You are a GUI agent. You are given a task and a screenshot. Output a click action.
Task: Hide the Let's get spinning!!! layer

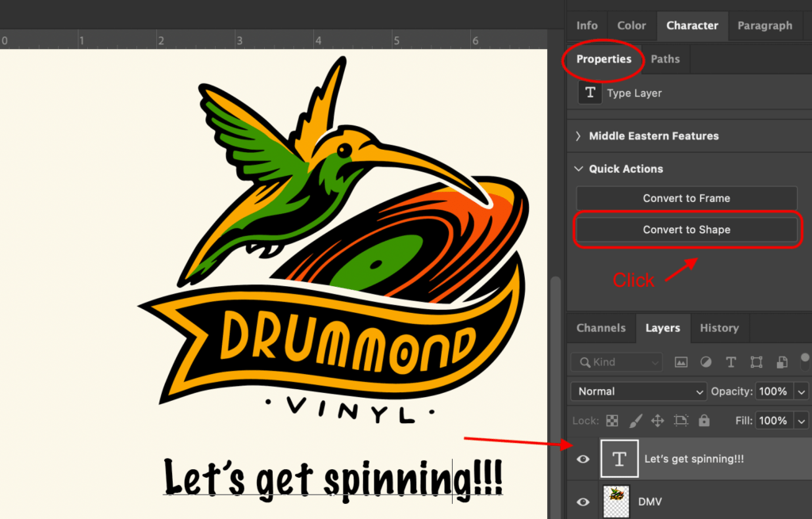coord(584,460)
